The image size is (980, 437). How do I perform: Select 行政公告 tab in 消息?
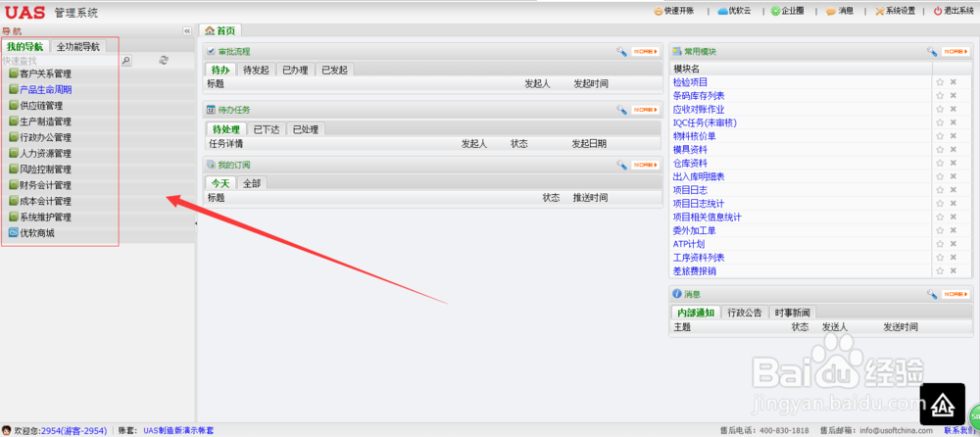[x=745, y=313]
